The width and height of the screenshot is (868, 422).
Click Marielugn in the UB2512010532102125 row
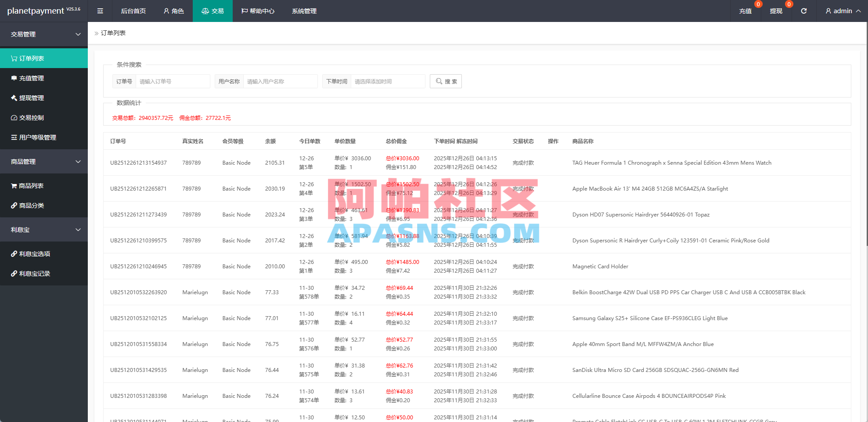195,318
